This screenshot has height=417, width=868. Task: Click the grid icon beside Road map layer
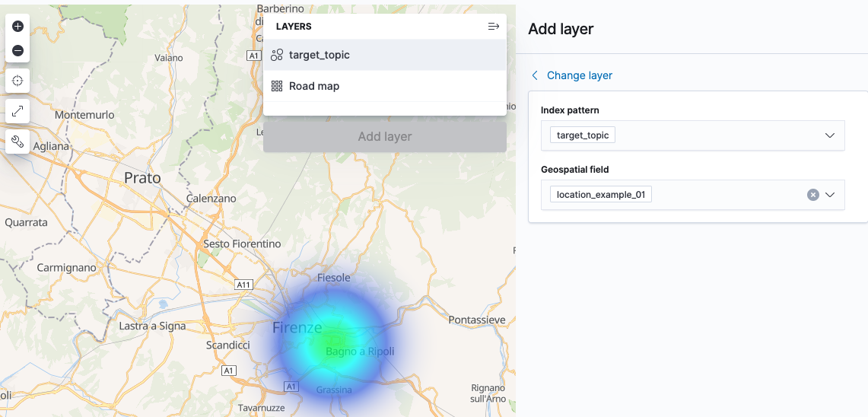coord(277,86)
